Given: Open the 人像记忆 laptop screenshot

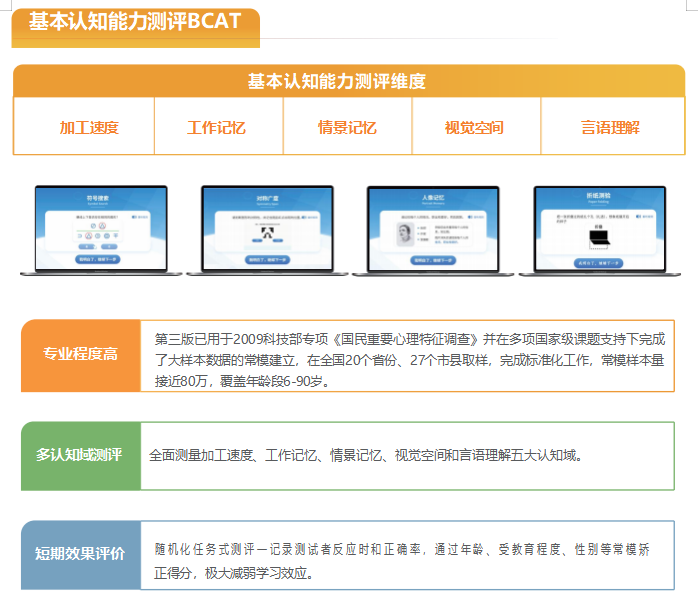Looking at the screenshot, I should (x=434, y=230).
